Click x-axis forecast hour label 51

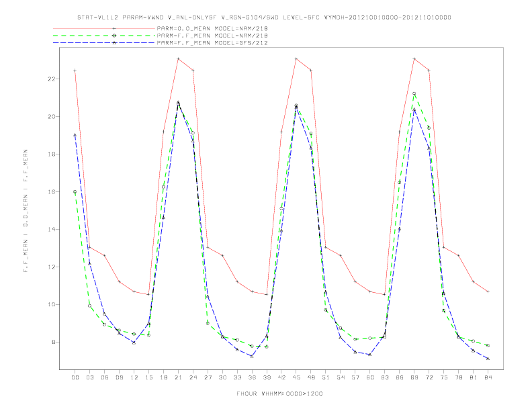pos(326,377)
